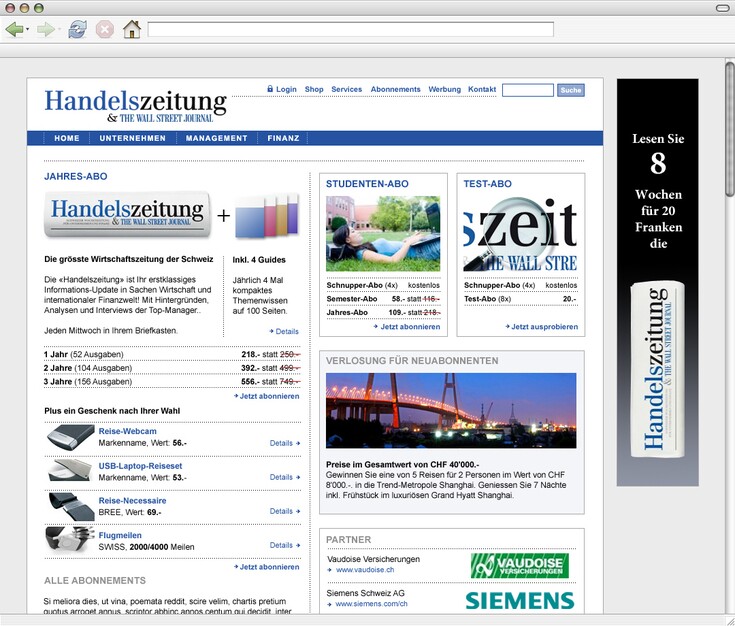Open the Reise-Webcam title link

[128, 431]
